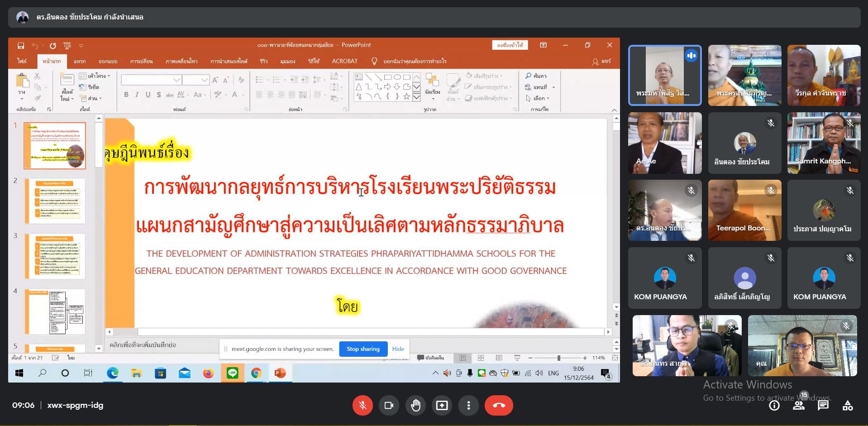The height and width of the screenshot is (426, 868).
Task: Click the Numbering list icon
Action: (x=277, y=80)
